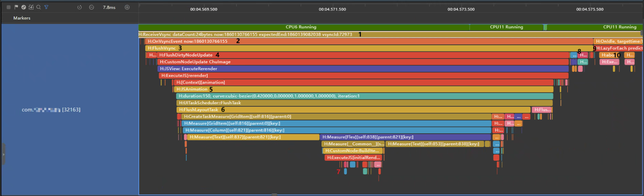Reset the timeline zoom with circular icon

click(80, 7)
